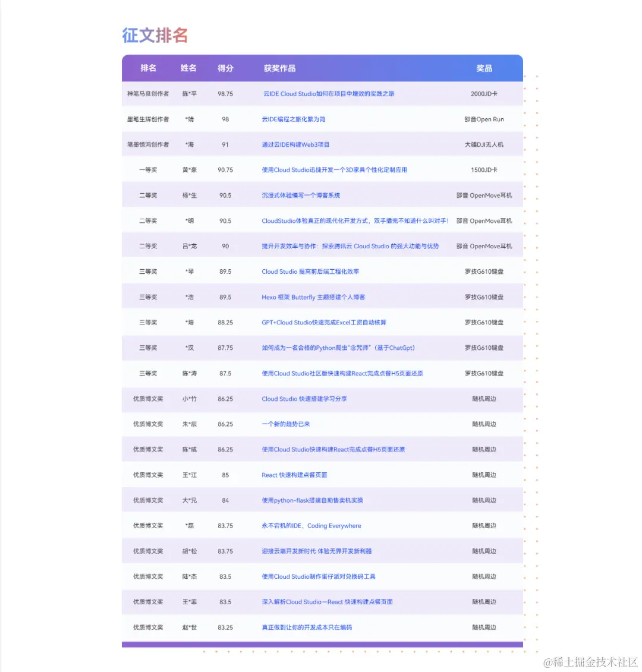Open article '沉浸式体验编写一个博客系统'

pos(301,195)
